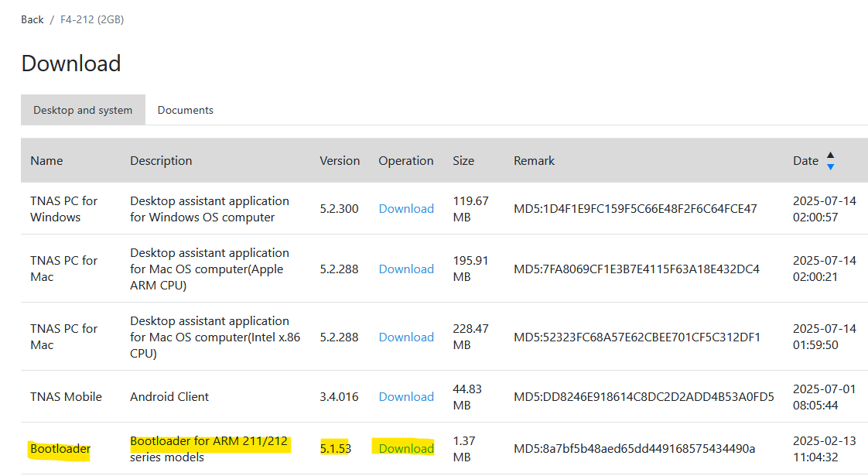Select the TNAS Mobile row name
This screenshot has height=476, width=868.
click(66, 397)
